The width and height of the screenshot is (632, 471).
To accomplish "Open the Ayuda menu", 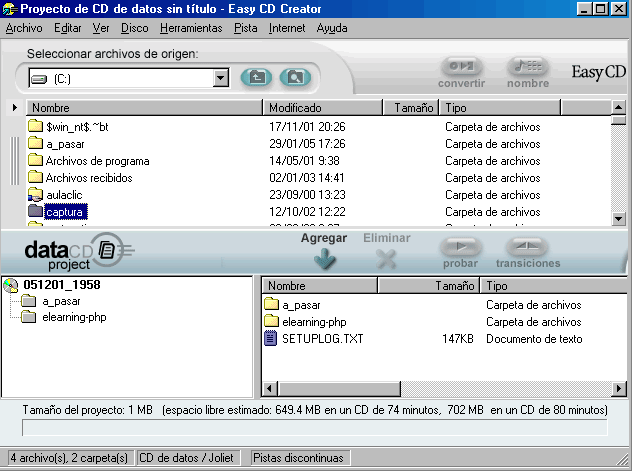I will (332, 28).
